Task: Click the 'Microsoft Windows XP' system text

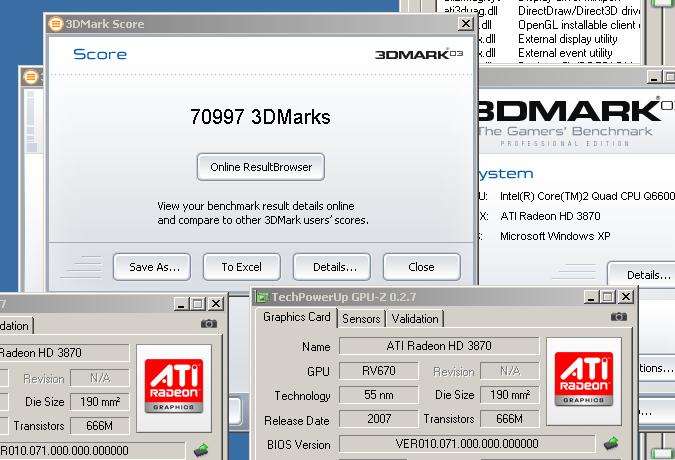Action: click(555, 236)
